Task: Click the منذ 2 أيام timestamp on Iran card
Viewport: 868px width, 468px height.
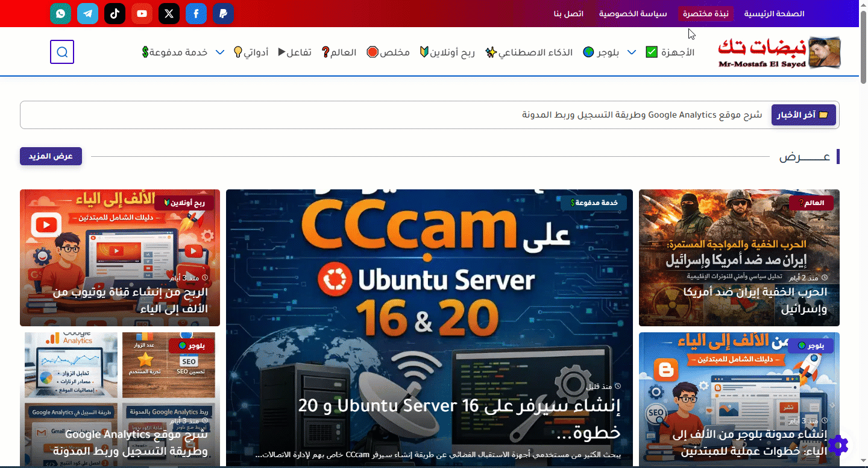Action: (x=810, y=277)
